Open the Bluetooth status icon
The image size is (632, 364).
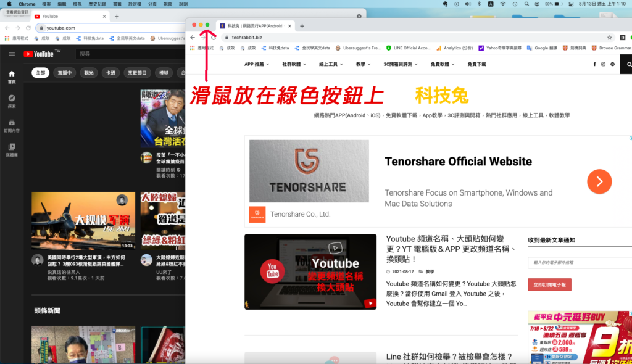(x=479, y=4)
